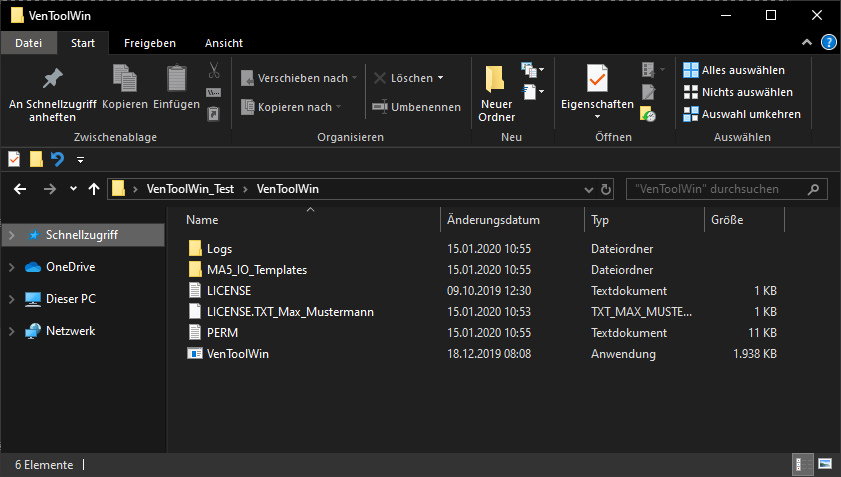
Task: Click the help question mark icon
Action: coord(828,43)
